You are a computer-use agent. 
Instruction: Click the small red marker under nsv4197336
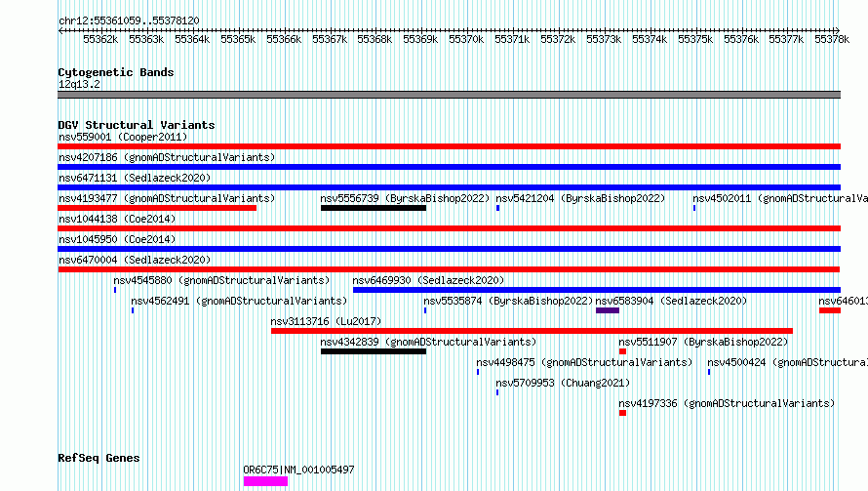[x=623, y=413]
